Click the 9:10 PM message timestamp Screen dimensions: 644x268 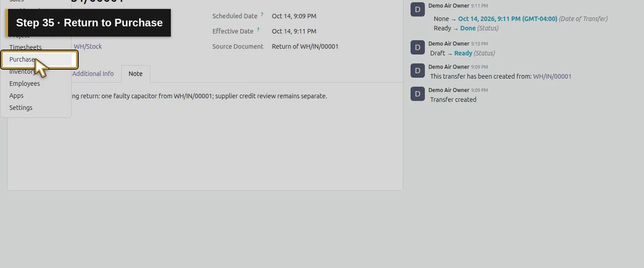coord(479,44)
